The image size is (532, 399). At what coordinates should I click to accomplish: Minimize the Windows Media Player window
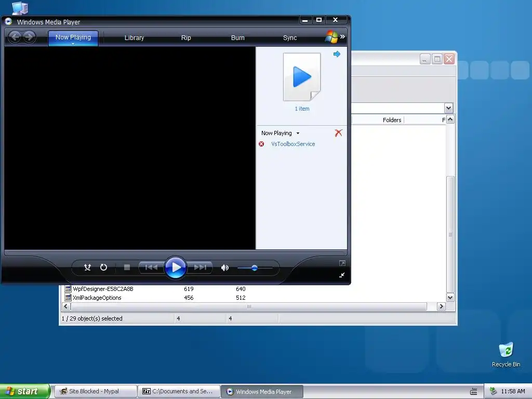pyautogui.click(x=305, y=20)
